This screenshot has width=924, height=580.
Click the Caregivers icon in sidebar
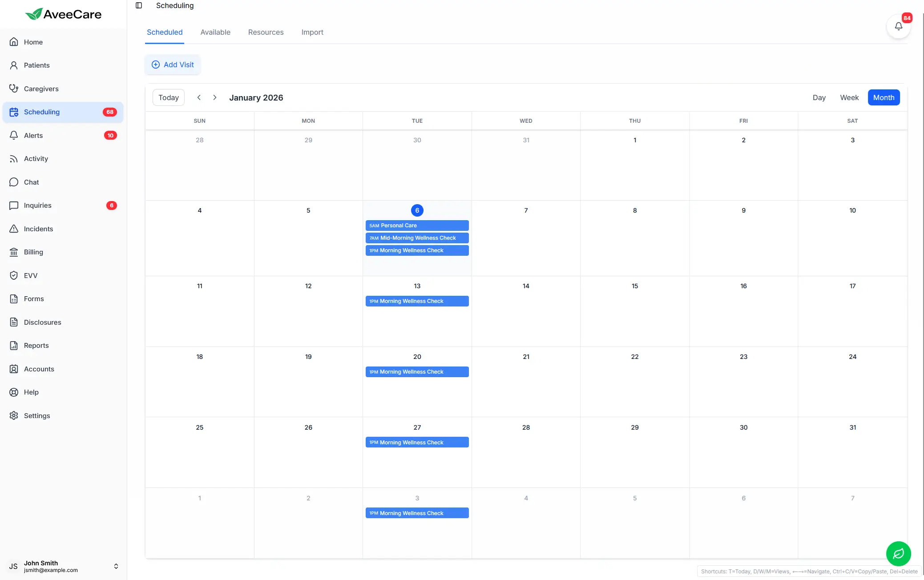pos(14,89)
